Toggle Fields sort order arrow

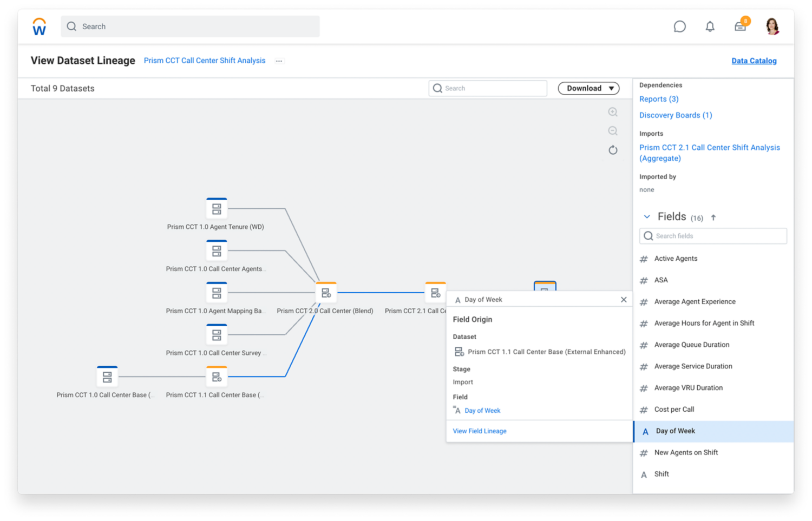713,217
